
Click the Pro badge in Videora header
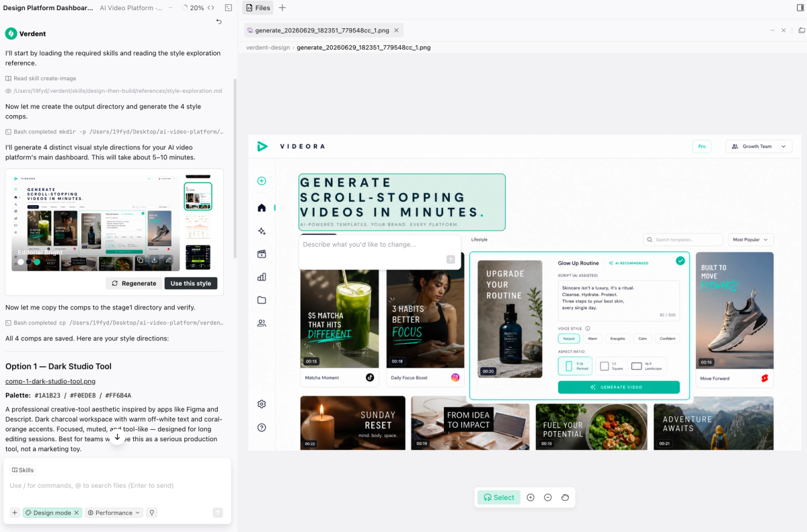click(702, 146)
